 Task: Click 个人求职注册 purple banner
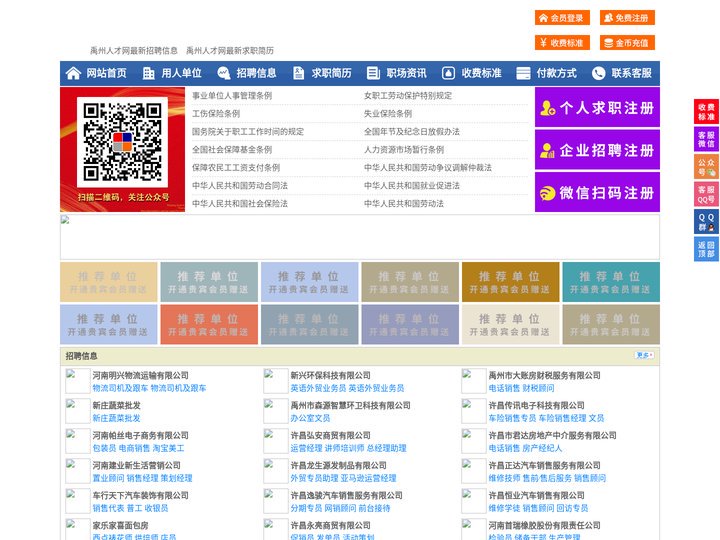point(597,107)
